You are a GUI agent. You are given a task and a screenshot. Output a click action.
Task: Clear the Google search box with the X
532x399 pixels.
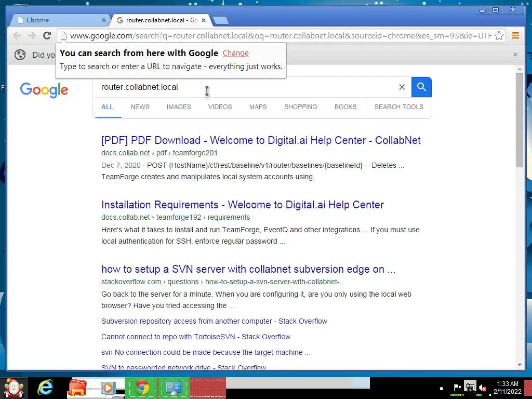402,87
